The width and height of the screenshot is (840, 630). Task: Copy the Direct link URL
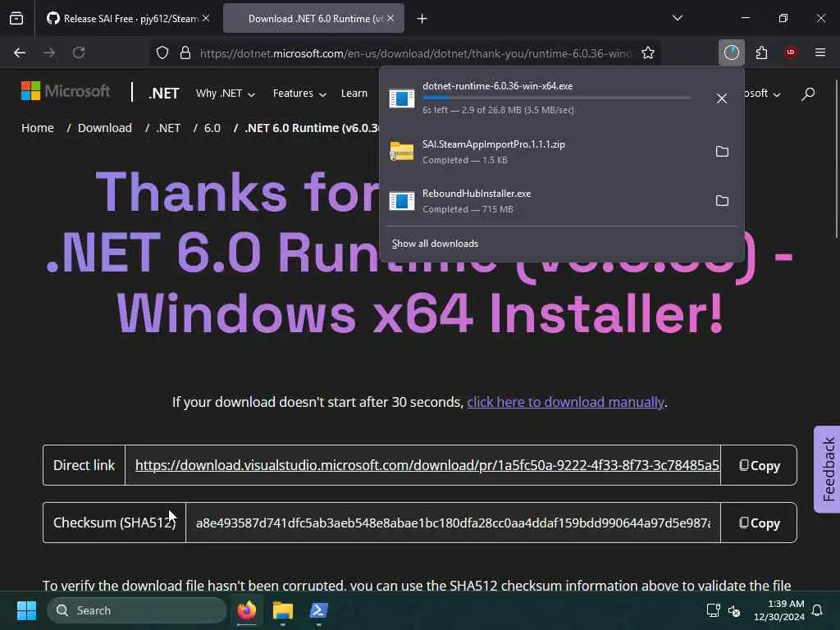pyautogui.click(x=759, y=465)
